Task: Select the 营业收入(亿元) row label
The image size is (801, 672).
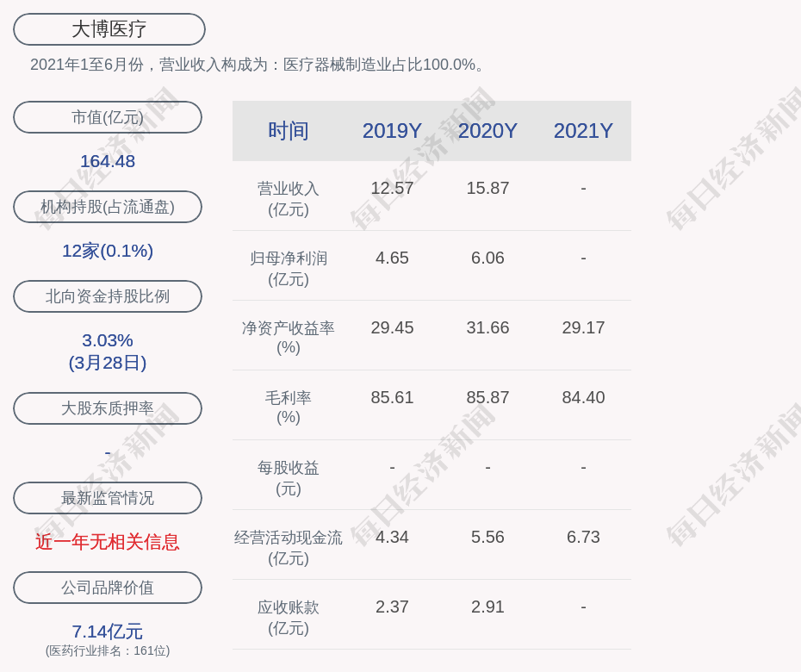Action: [x=288, y=198]
